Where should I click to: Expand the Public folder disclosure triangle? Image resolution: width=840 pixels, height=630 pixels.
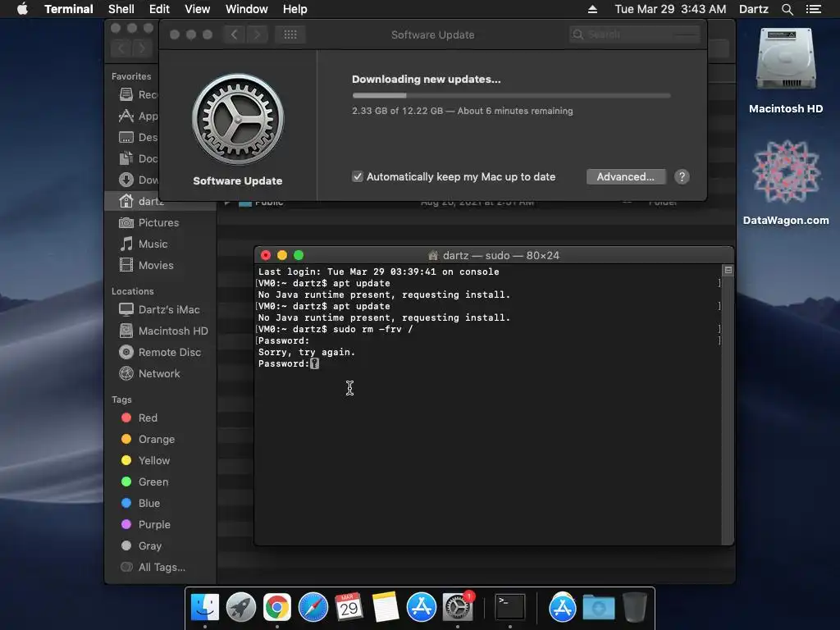click(227, 203)
